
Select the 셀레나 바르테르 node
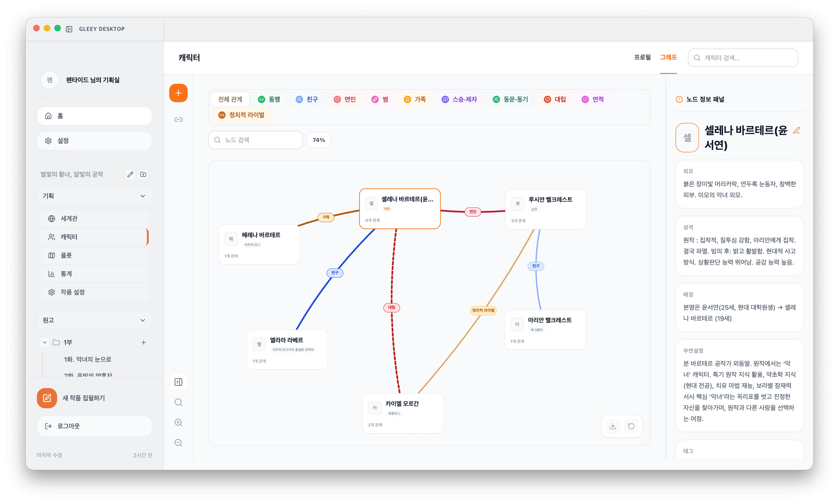point(400,209)
